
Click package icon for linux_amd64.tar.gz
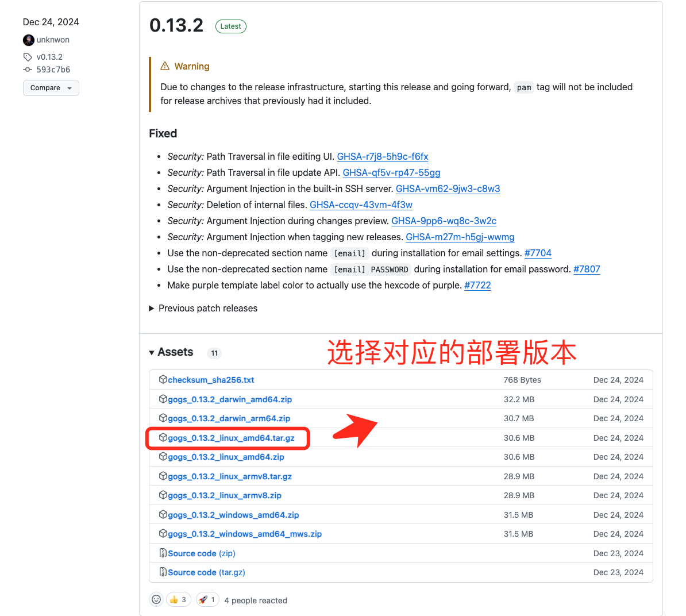[x=163, y=437]
